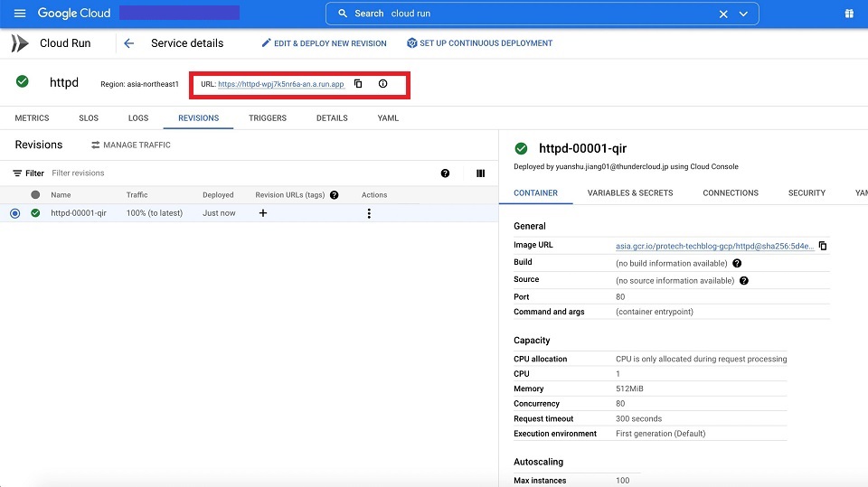Switch to the Metrics tab
The height and width of the screenshot is (487, 868).
[x=32, y=118]
